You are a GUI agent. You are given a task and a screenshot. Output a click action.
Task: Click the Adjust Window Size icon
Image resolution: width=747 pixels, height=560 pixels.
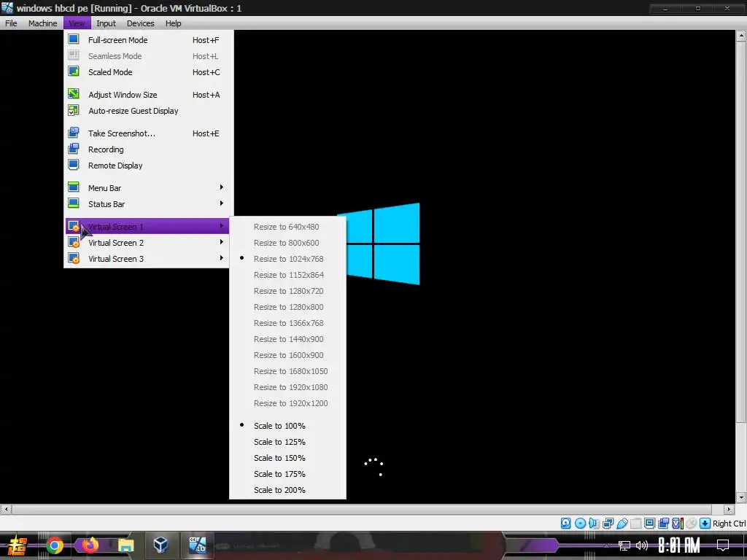click(74, 94)
